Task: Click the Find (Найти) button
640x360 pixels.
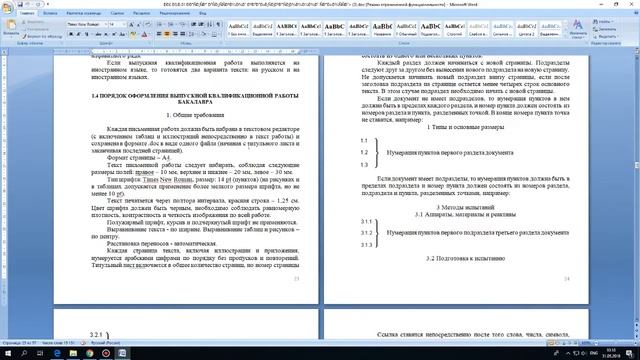Action: point(603,22)
